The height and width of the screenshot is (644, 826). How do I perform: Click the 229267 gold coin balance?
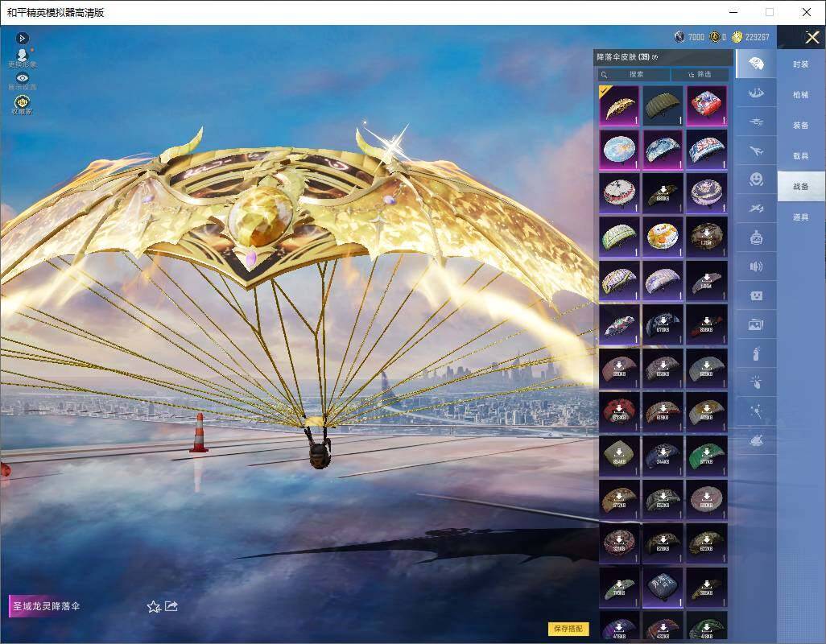click(x=750, y=37)
